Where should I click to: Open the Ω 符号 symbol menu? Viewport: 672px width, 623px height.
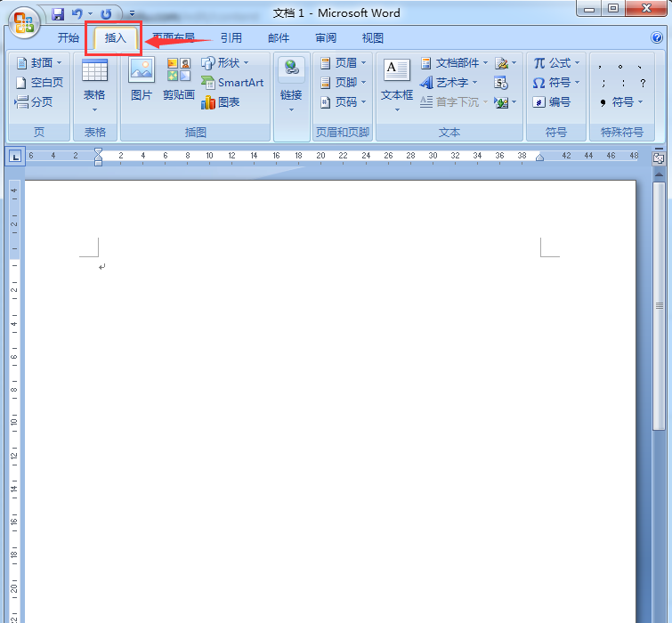pos(556,82)
